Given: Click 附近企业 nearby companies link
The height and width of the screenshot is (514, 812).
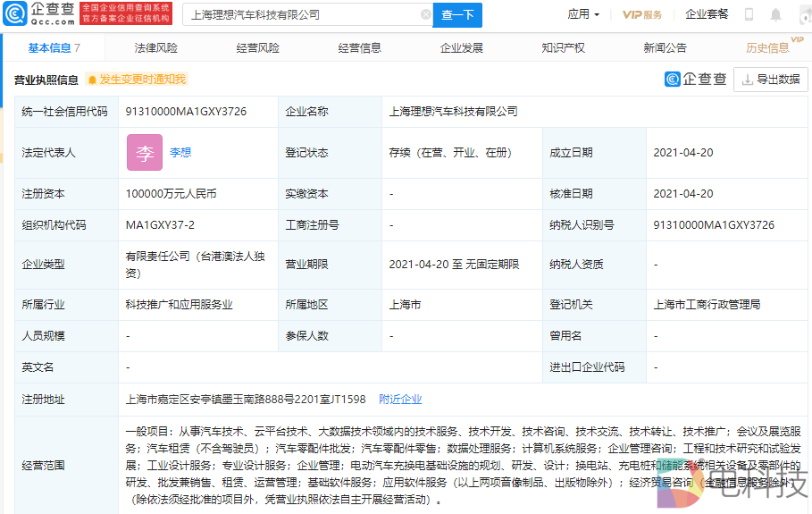Looking at the screenshot, I should [400, 400].
